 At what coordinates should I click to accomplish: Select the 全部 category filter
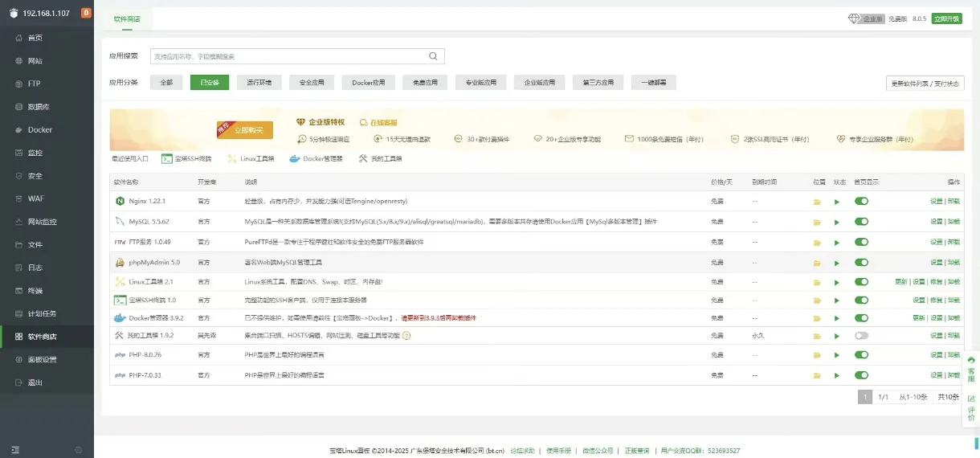(166, 83)
